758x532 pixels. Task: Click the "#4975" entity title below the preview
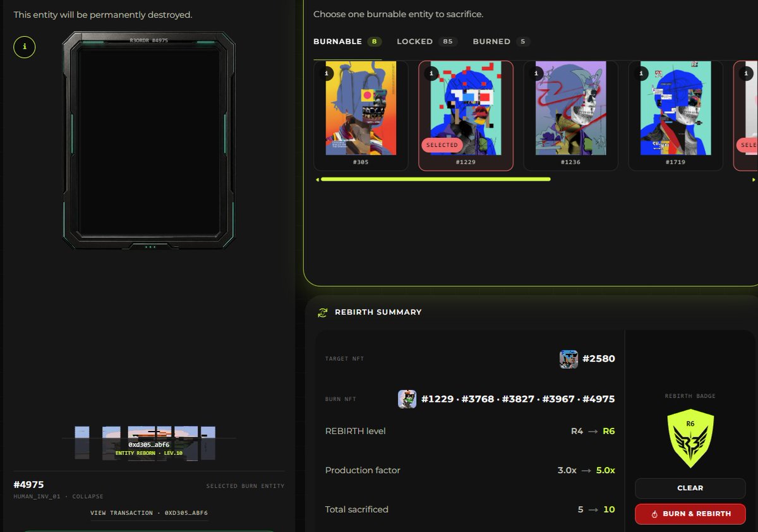click(29, 485)
